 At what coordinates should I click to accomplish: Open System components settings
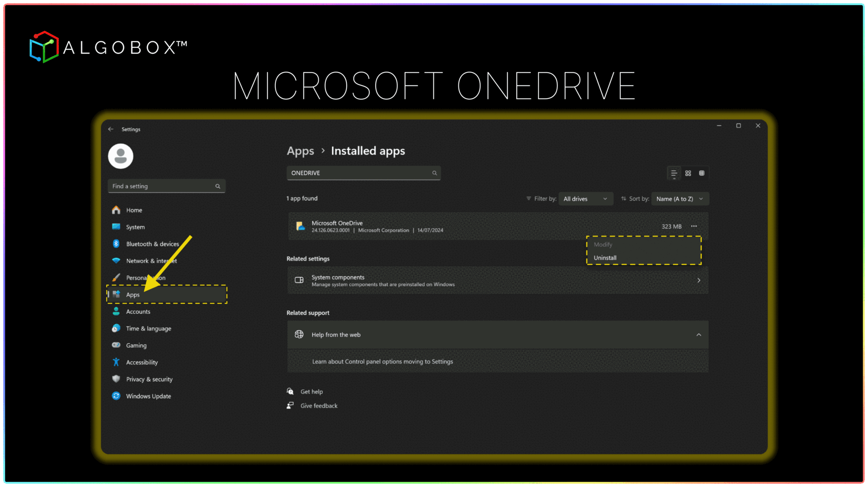point(497,280)
